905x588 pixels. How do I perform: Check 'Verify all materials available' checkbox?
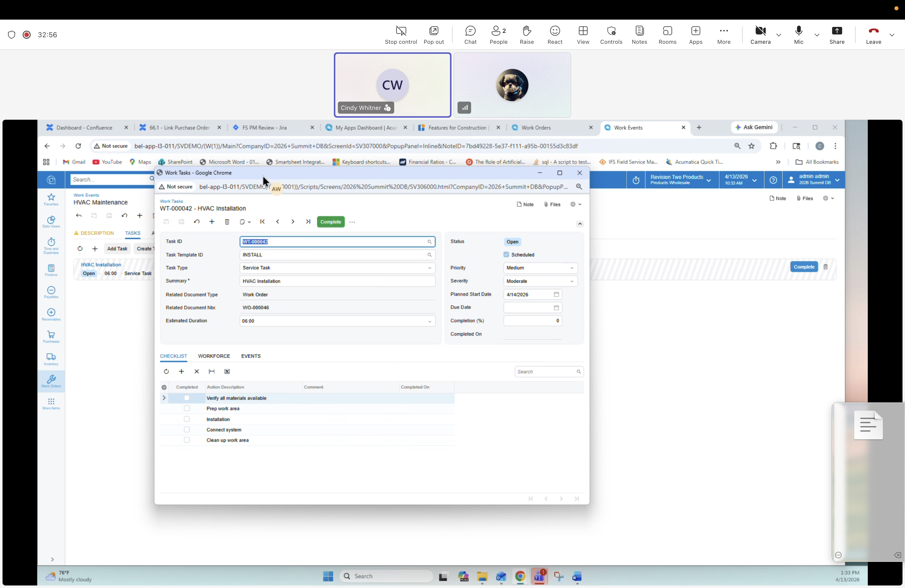coord(187,398)
